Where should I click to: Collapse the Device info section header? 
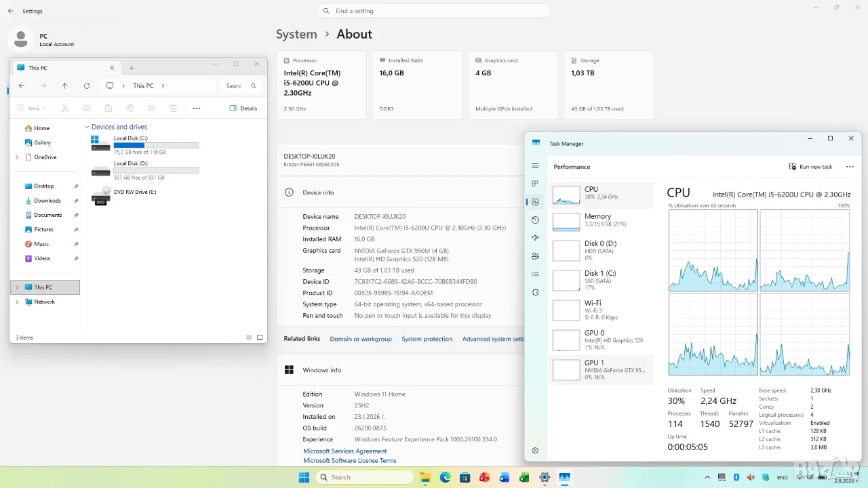400,192
